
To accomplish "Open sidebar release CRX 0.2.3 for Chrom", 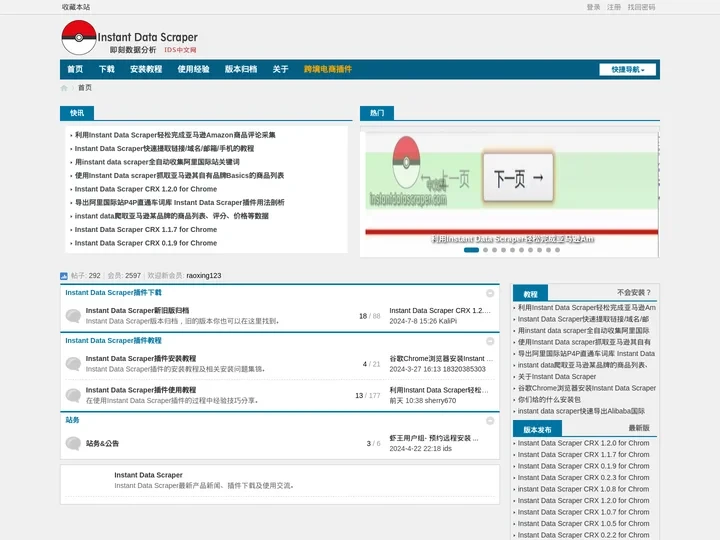I will click(x=584, y=478).
